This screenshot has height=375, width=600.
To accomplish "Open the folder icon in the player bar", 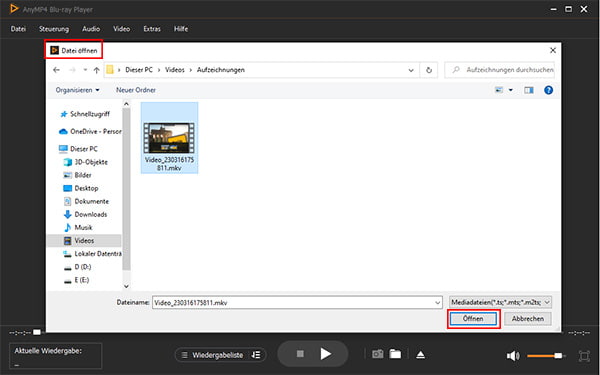I will coord(395,354).
